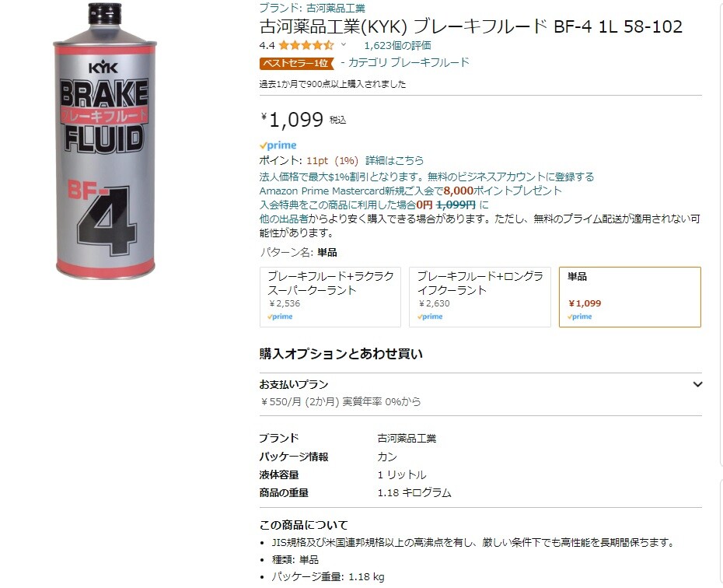Select the 単品 ¥1,099 pattern option
The height and width of the screenshot is (588, 723).
[x=630, y=297]
